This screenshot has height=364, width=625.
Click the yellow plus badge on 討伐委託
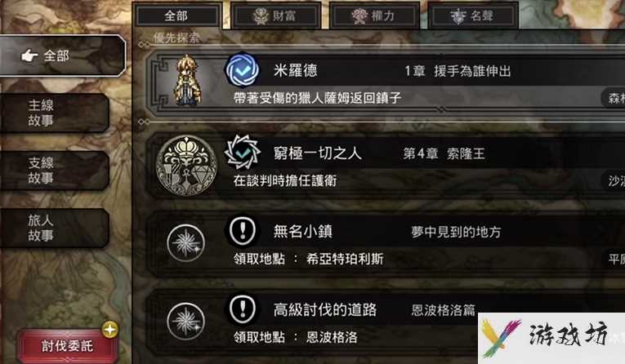pos(110,330)
